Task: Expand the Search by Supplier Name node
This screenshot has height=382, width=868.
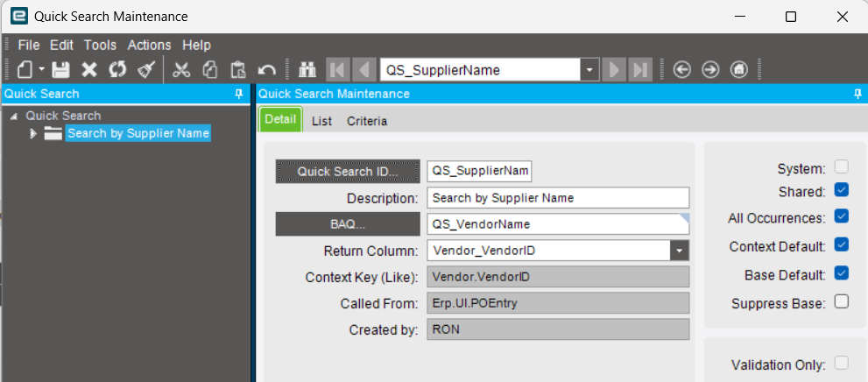Action: click(x=33, y=133)
